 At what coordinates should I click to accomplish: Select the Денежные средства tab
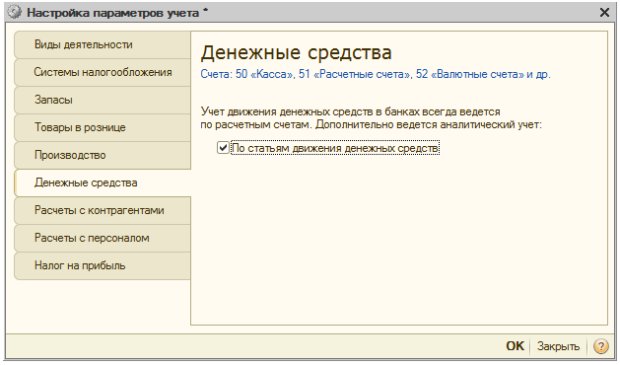(102, 183)
